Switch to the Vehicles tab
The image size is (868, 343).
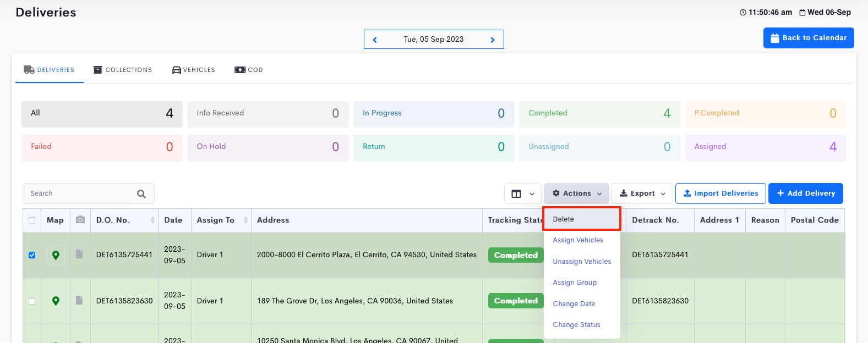[194, 70]
